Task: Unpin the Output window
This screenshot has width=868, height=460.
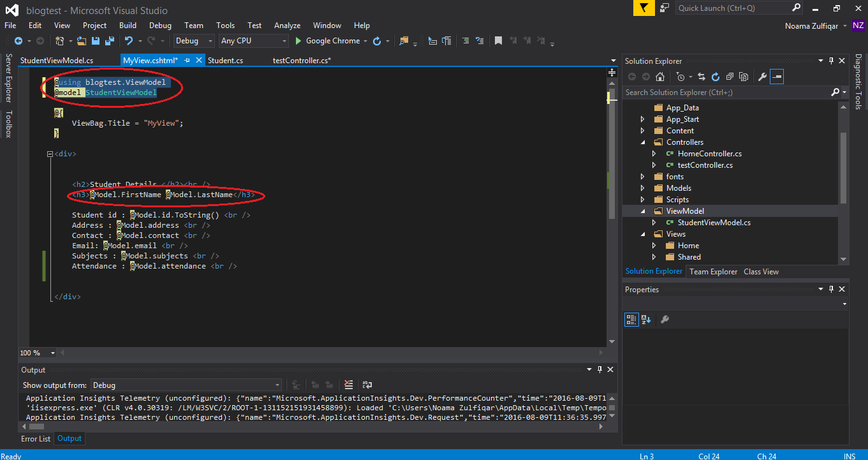Action: click(x=599, y=369)
